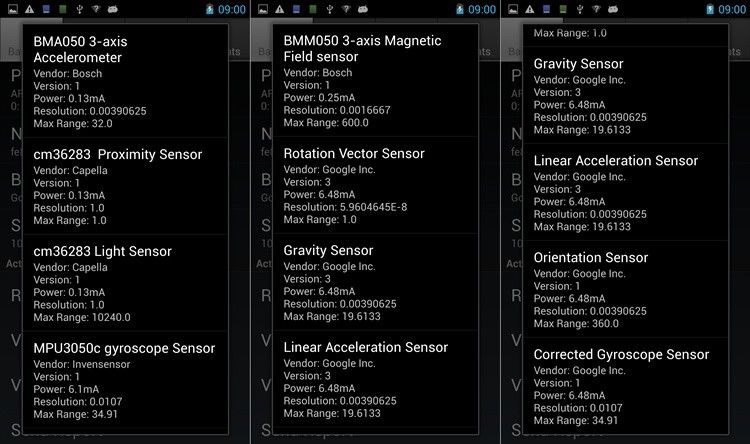Viewport: 750px width, 444px height.
Task: Tap the 'Power: 0.25mA' line
Action: [x=319, y=98]
